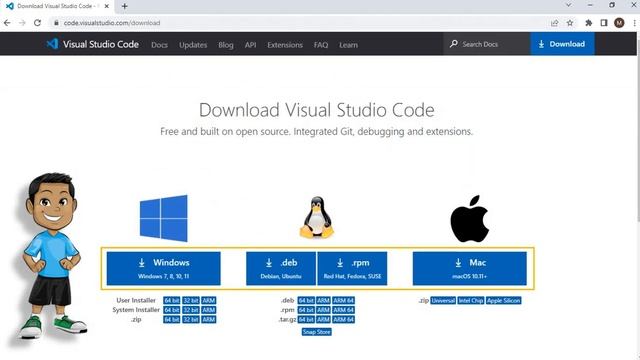Select .tar.gz 64 bit link
The width and height of the screenshot is (640, 360).
click(x=306, y=320)
